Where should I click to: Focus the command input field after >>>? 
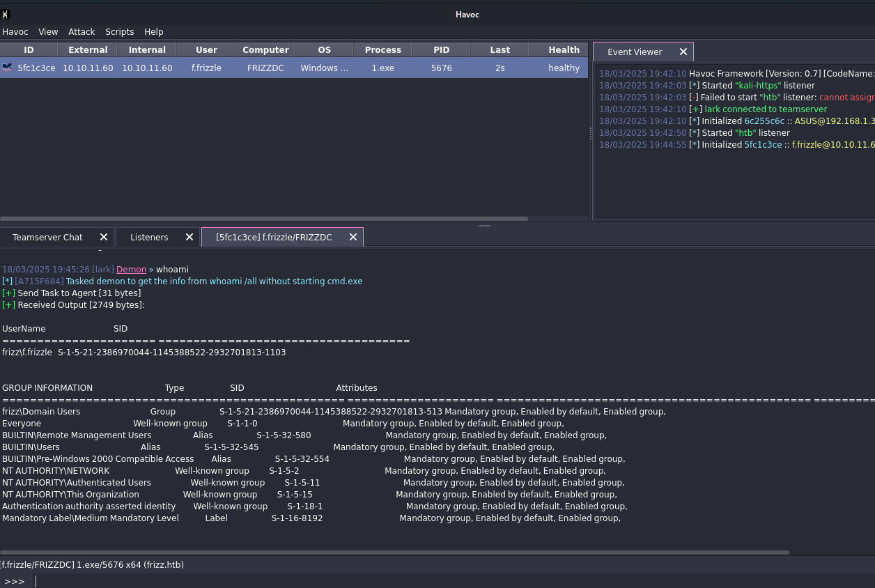(453, 581)
